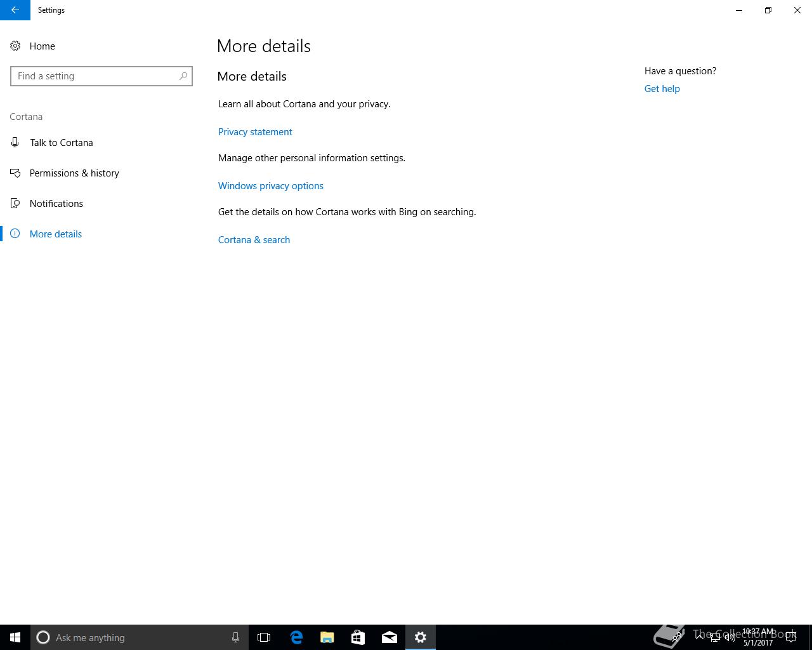This screenshot has height=650, width=812.
Task: Open the Cortana & search link
Action: click(x=254, y=240)
